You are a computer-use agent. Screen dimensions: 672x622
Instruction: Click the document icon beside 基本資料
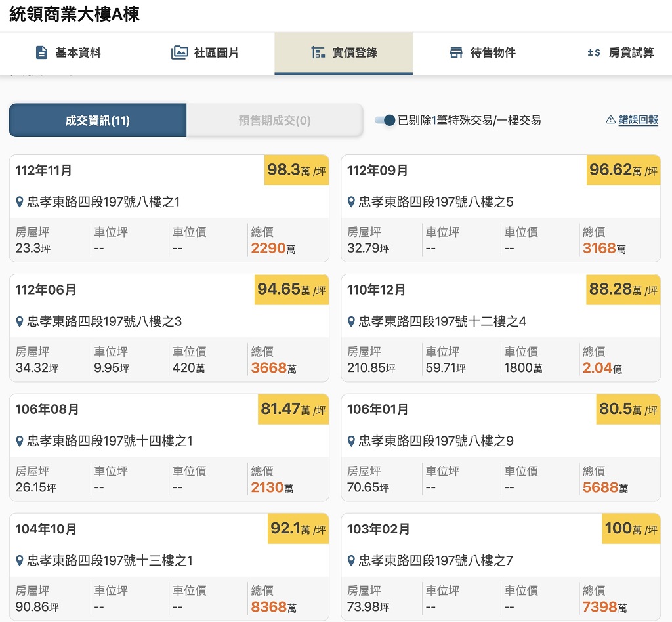[41, 52]
